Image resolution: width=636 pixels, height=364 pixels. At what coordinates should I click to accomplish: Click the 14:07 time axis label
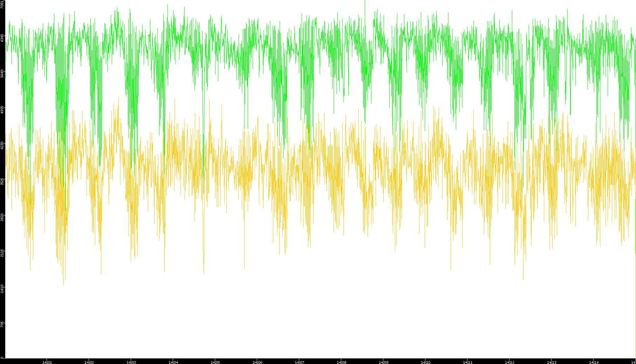pyautogui.click(x=299, y=362)
